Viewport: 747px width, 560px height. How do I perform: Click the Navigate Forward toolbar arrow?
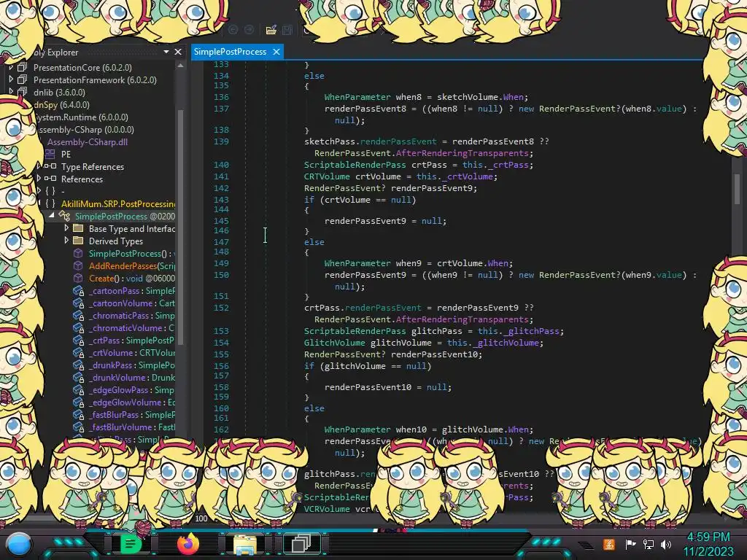[x=249, y=30]
